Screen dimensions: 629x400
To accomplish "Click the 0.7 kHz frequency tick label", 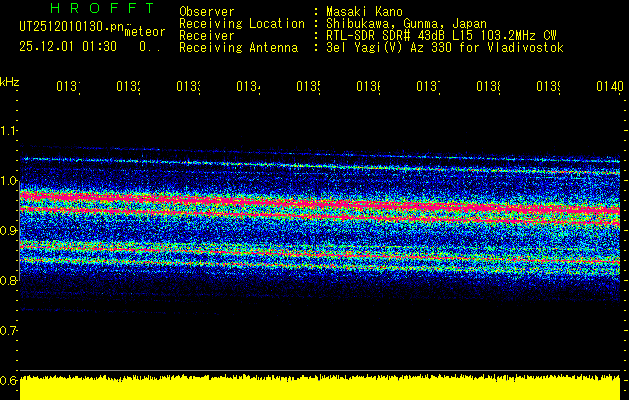I will [9, 330].
